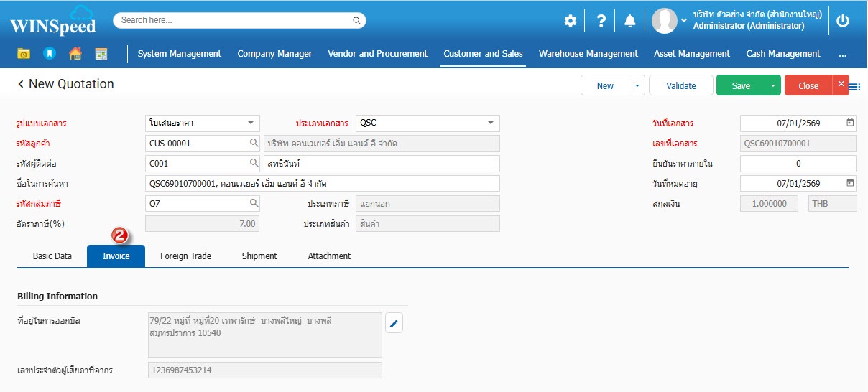This screenshot has height=392, width=868.
Task: Open the Shipment tab
Action: [x=259, y=256]
